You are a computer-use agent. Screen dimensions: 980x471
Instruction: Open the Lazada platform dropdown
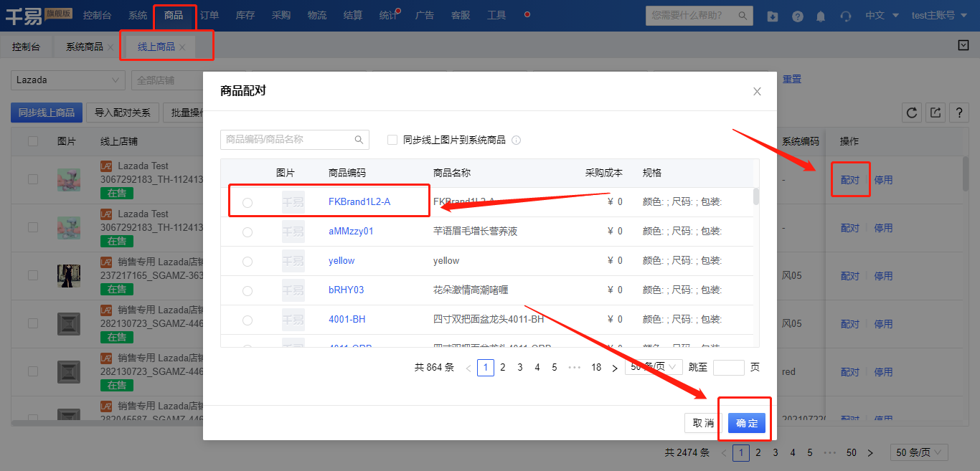(x=68, y=80)
